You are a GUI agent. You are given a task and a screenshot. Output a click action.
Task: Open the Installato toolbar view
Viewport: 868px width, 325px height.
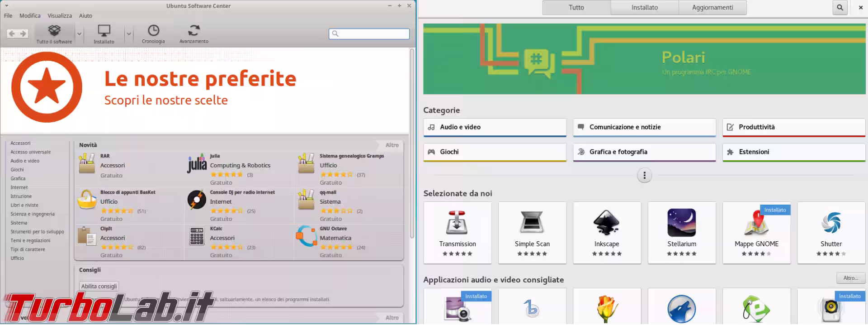(x=104, y=34)
